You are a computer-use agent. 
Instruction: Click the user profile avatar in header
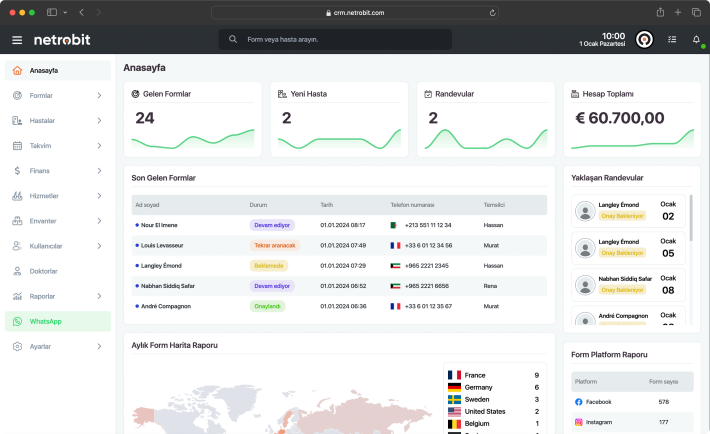tap(645, 40)
